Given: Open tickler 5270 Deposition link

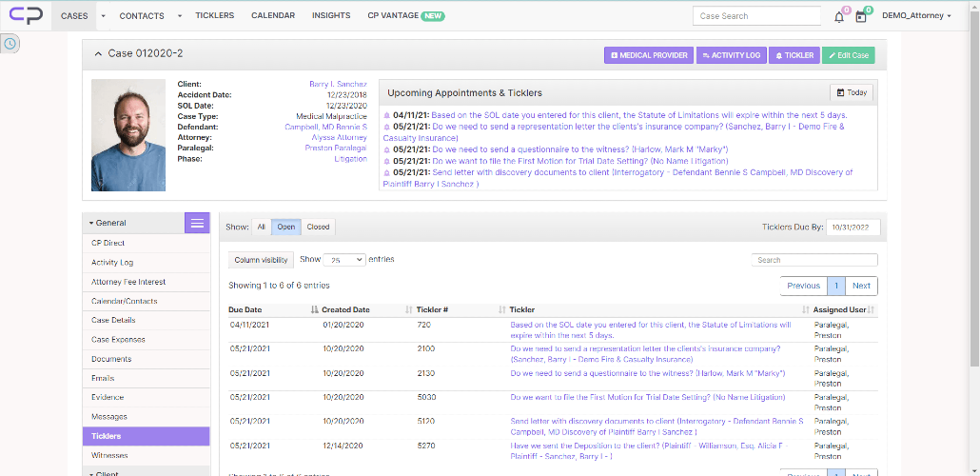Looking at the screenshot, I should 651,450.
